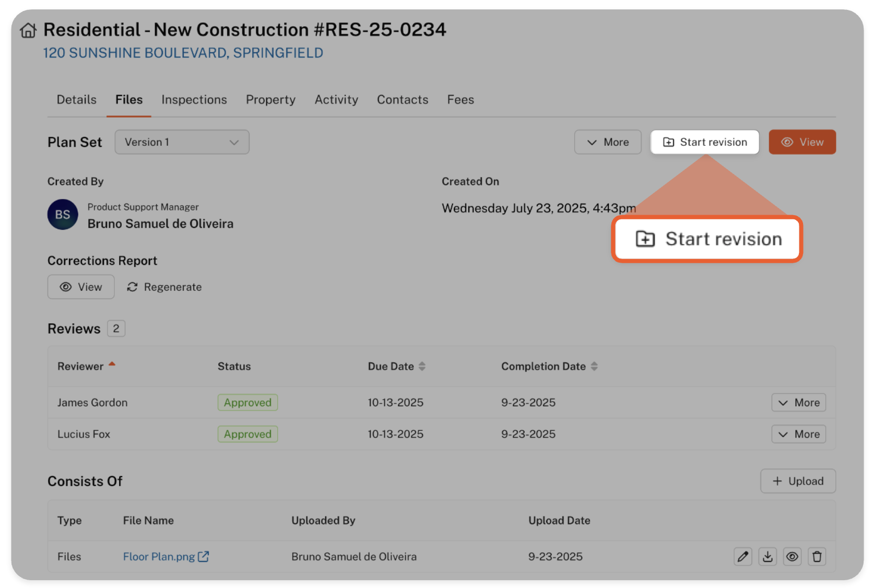
Task: Click the home icon beside the permit title
Action: (28, 30)
